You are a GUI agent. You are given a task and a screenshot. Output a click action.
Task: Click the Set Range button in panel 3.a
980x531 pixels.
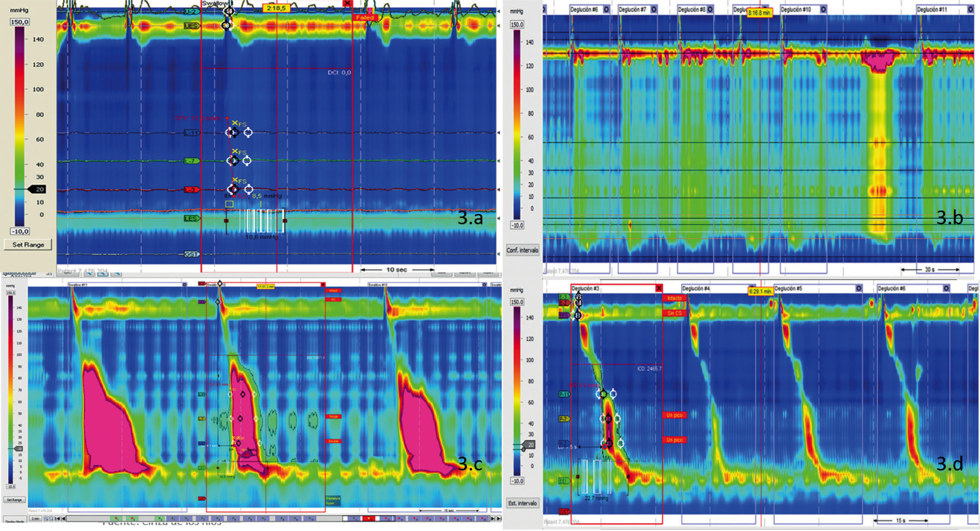coord(28,245)
